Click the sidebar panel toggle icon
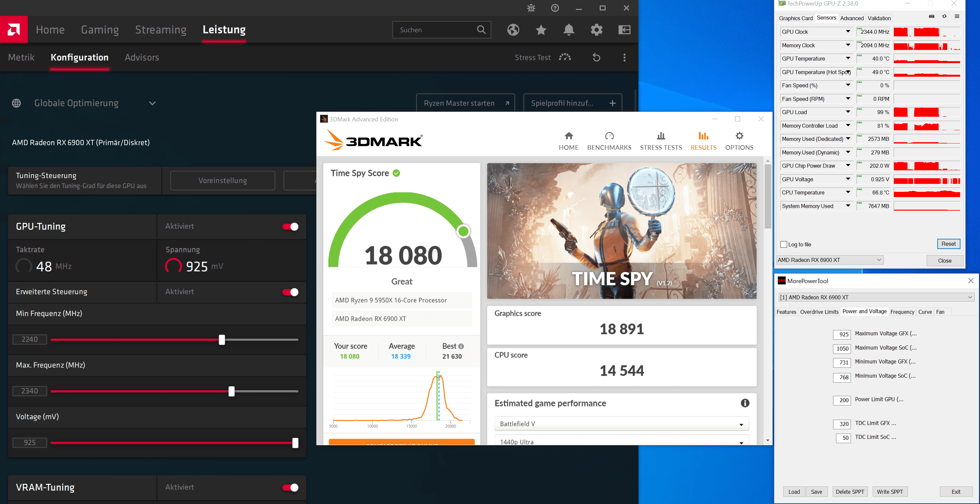 point(624,30)
